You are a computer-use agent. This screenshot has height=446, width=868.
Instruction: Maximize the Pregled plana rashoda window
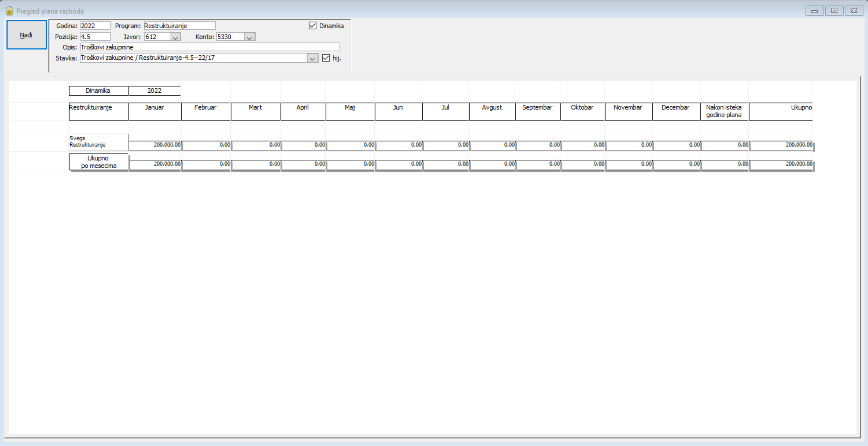834,11
